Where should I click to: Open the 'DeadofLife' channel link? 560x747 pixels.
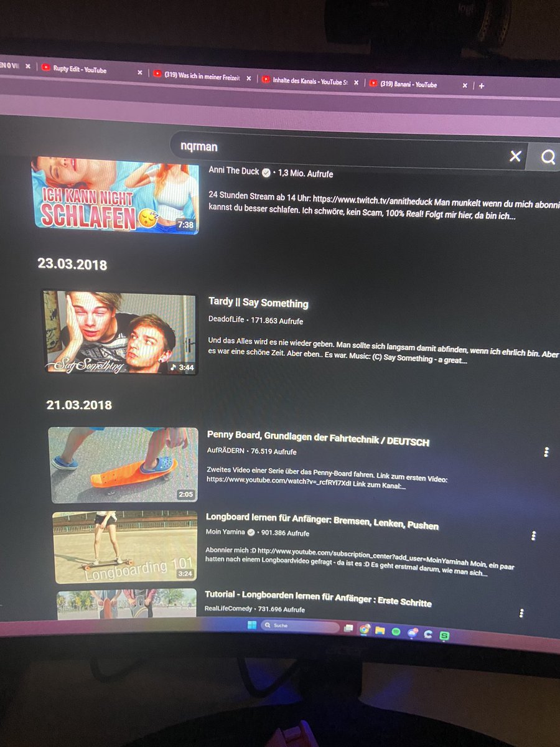click(227, 321)
